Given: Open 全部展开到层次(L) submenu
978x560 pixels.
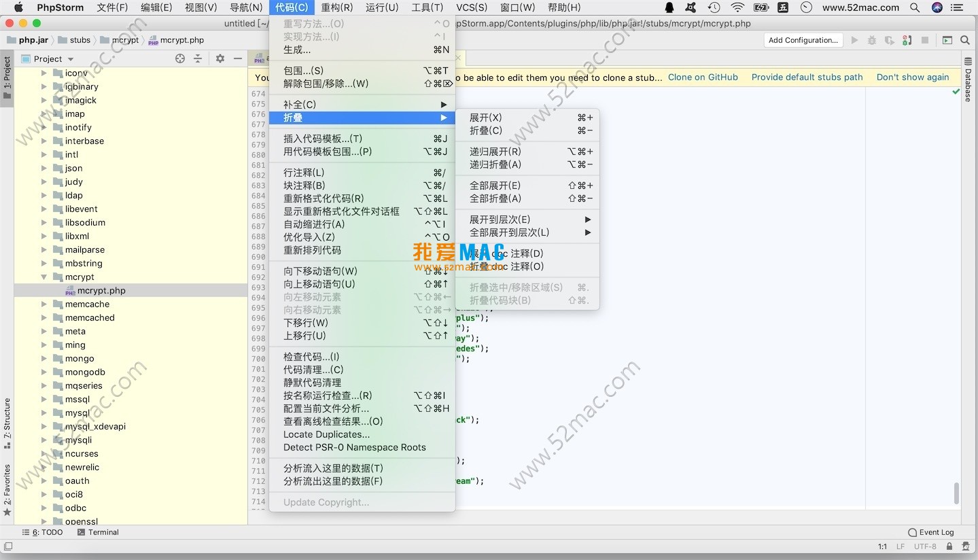Looking at the screenshot, I should click(527, 232).
